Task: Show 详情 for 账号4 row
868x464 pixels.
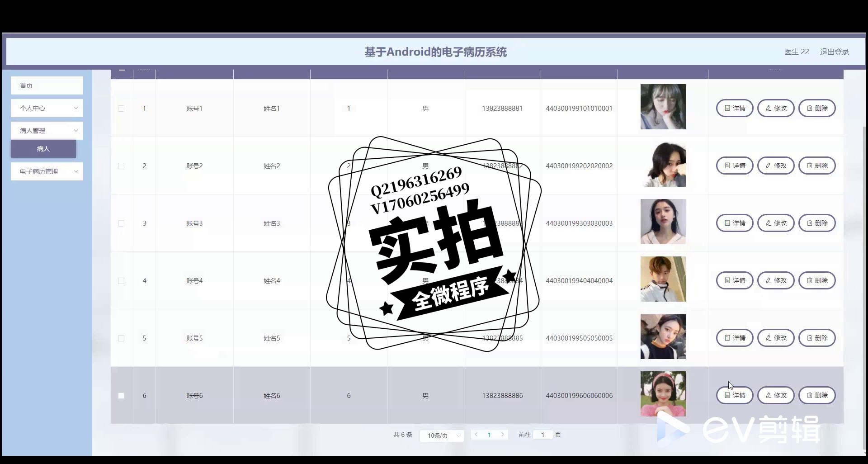Action: point(735,280)
